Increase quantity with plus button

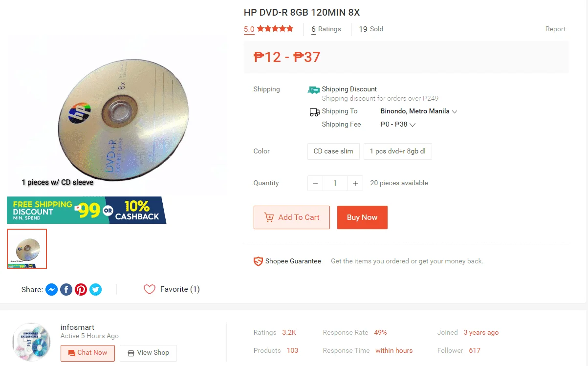click(x=355, y=183)
